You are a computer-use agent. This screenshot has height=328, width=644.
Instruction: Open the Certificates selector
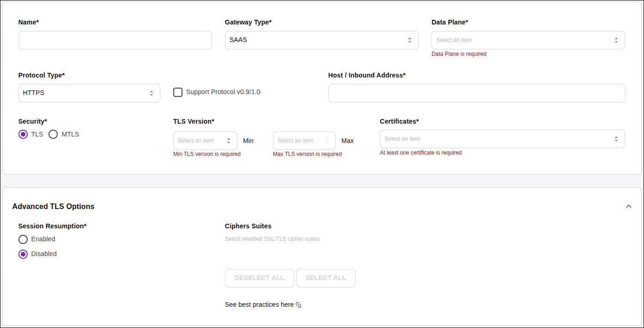[502, 138]
